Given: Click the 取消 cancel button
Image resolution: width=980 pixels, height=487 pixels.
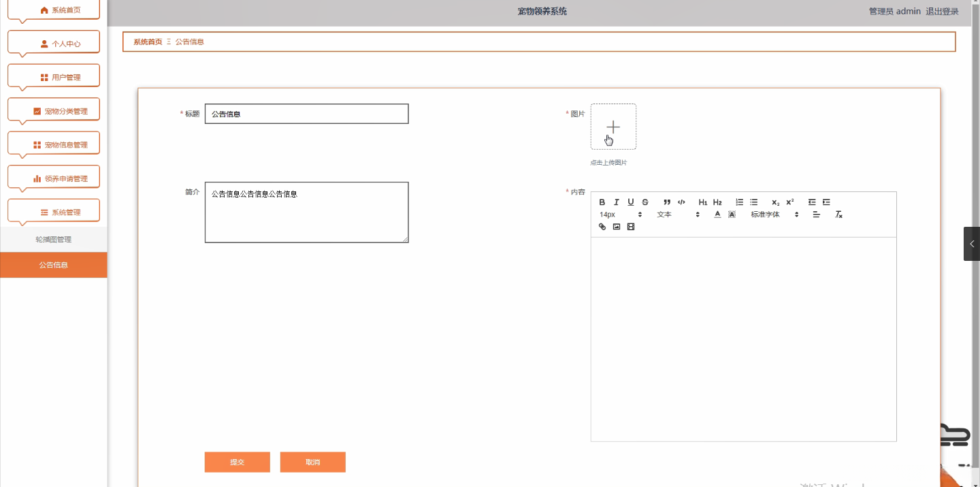Looking at the screenshot, I should click(x=312, y=462).
